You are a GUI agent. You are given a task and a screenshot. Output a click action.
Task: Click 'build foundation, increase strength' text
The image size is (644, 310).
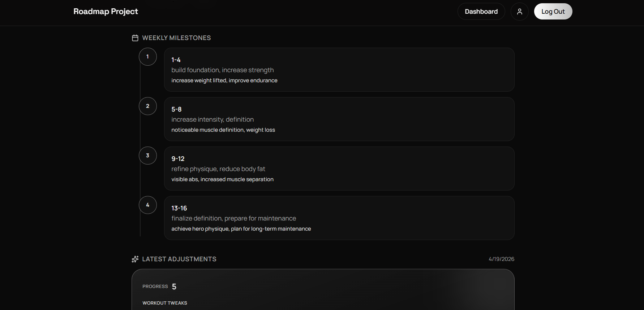223,70
